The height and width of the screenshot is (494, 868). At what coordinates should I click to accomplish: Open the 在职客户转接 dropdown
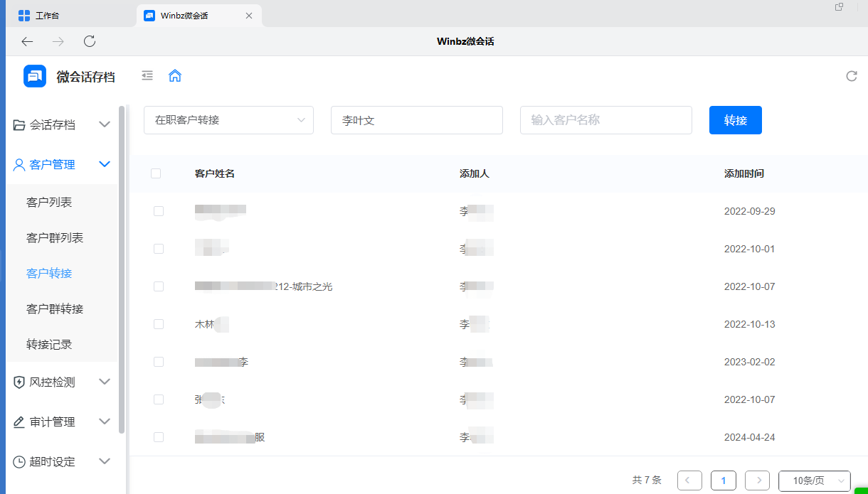tap(228, 120)
